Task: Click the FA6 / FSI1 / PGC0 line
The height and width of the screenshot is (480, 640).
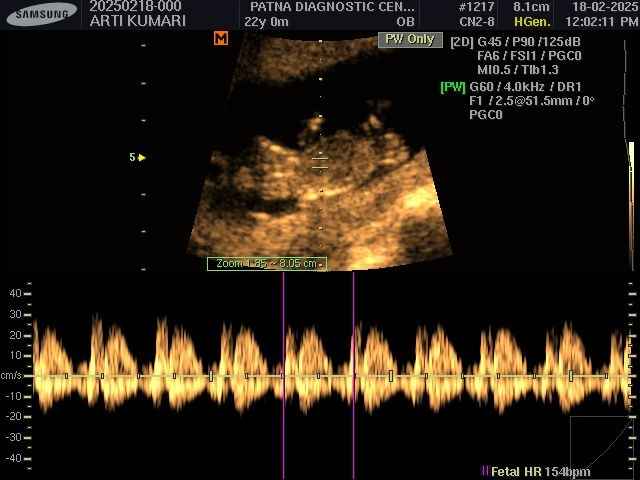Action: [529, 56]
